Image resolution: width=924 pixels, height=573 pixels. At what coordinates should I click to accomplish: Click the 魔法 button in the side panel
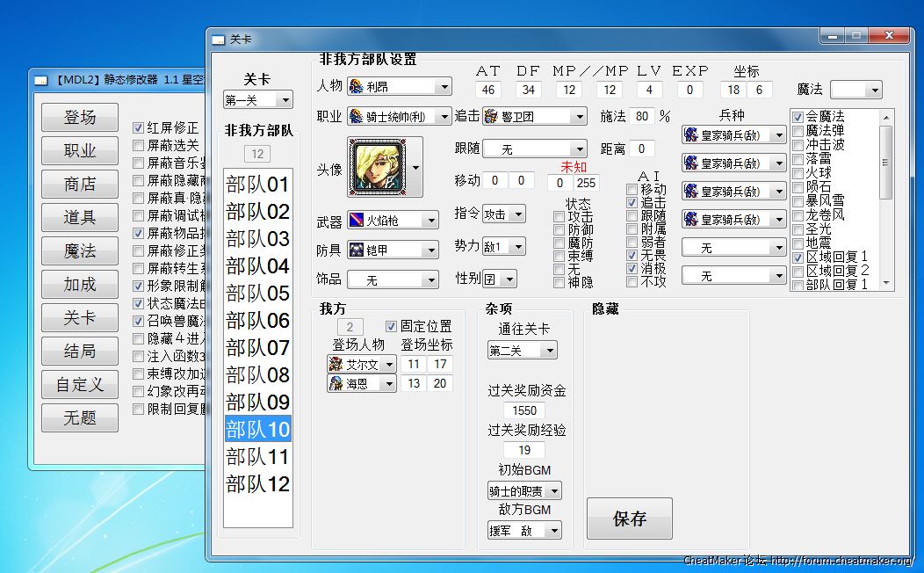(x=80, y=251)
